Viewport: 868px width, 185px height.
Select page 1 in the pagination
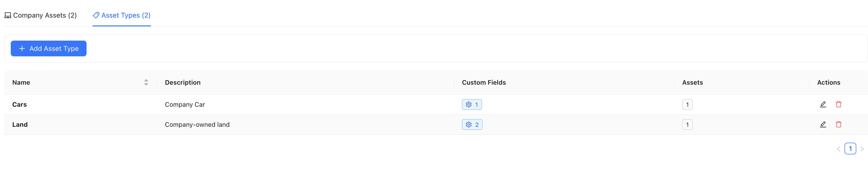(851, 148)
